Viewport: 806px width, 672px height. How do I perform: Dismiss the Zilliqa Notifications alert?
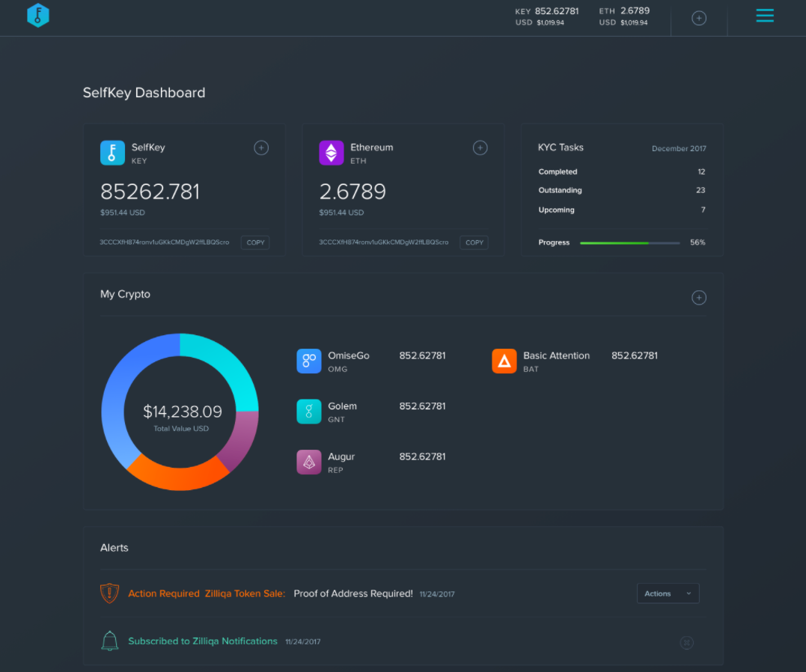click(687, 642)
